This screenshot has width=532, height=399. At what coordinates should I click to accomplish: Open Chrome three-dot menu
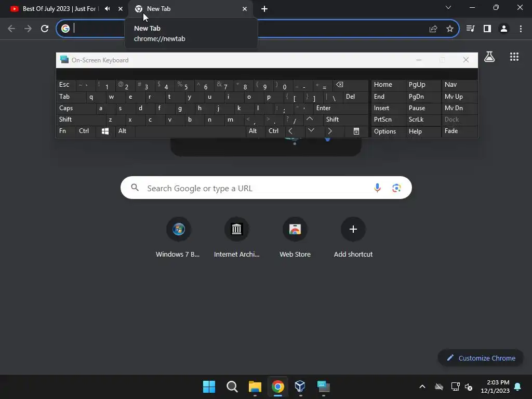[x=521, y=29]
